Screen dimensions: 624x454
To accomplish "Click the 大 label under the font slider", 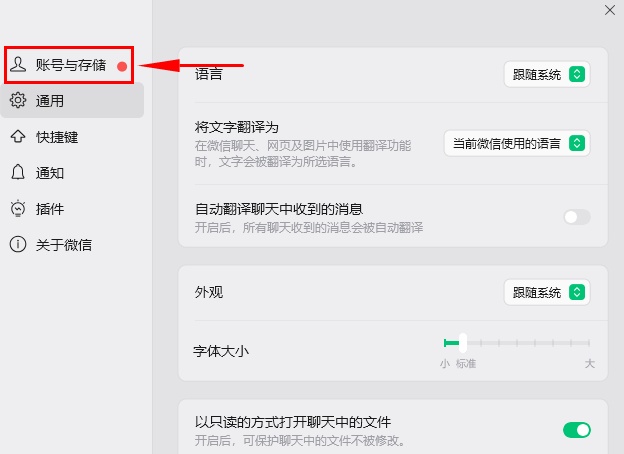I will tap(590, 363).
